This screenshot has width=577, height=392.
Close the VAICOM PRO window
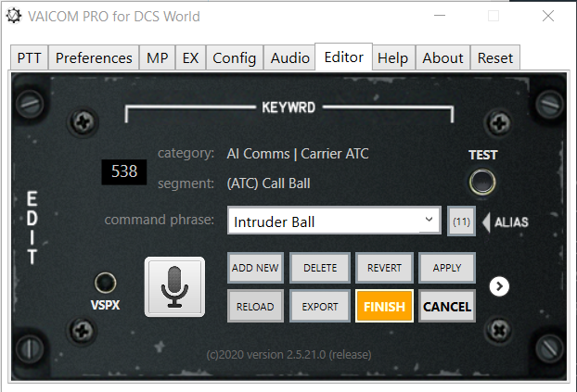tap(548, 16)
